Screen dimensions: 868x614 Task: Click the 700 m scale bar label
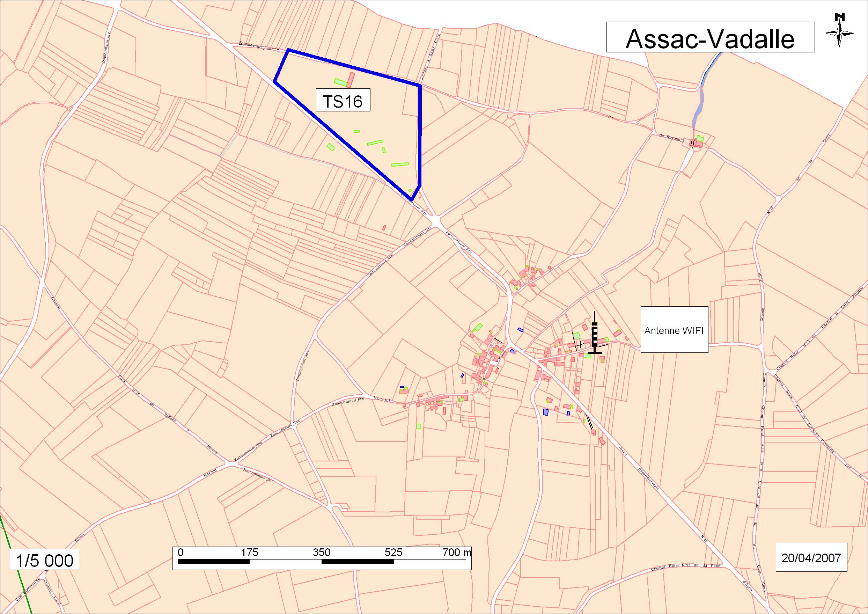457,553
